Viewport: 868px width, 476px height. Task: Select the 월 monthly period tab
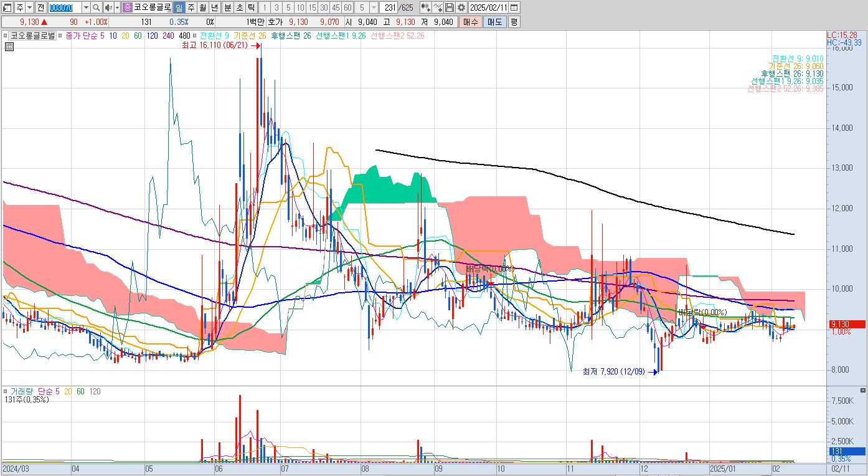point(202,7)
